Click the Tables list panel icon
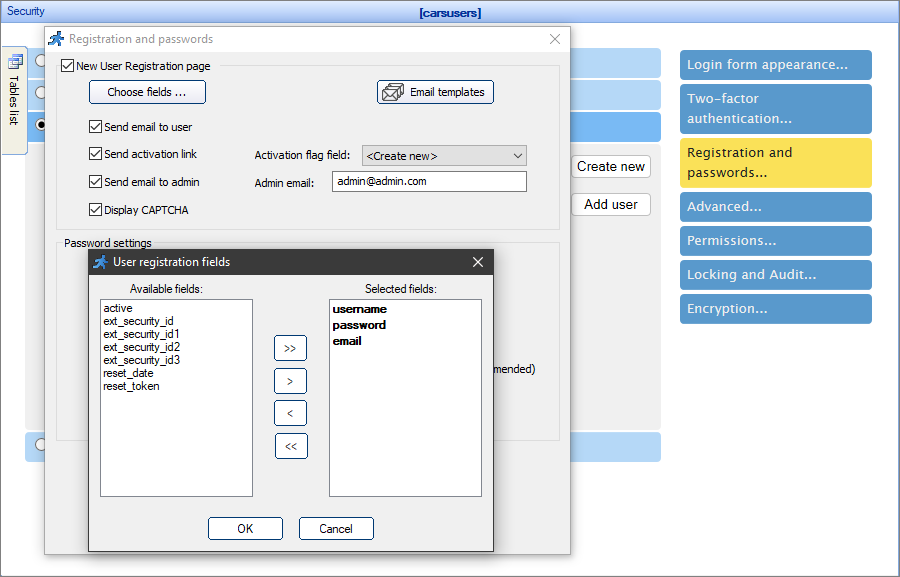This screenshot has height=577, width=900. [14, 62]
